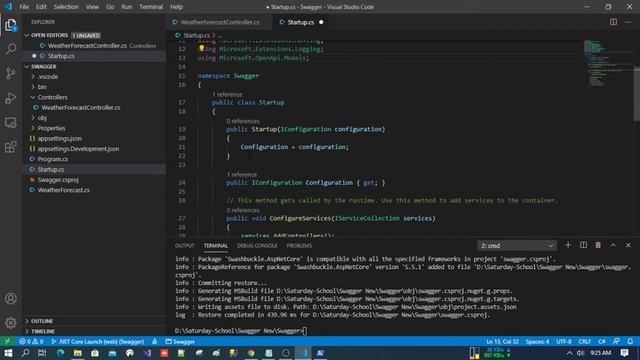Show errors and warnings count in status bar
This screenshot has width=640, height=360.
[31, 342]
